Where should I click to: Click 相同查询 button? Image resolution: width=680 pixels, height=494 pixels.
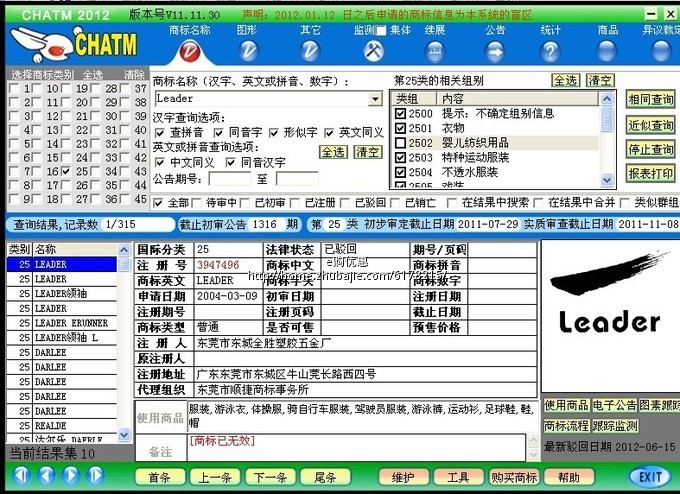point(651,100)
